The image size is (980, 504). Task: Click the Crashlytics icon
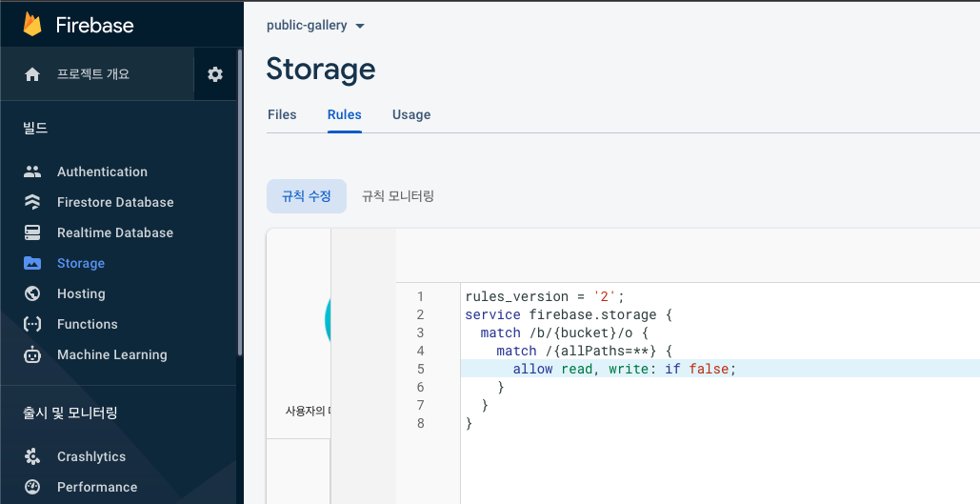coord(32,456)
